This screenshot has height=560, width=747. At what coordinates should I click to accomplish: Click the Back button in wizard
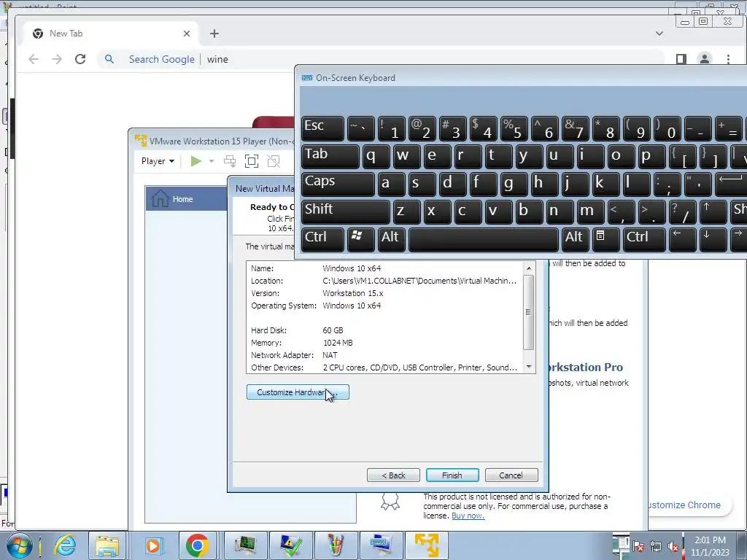pos(393,475)
